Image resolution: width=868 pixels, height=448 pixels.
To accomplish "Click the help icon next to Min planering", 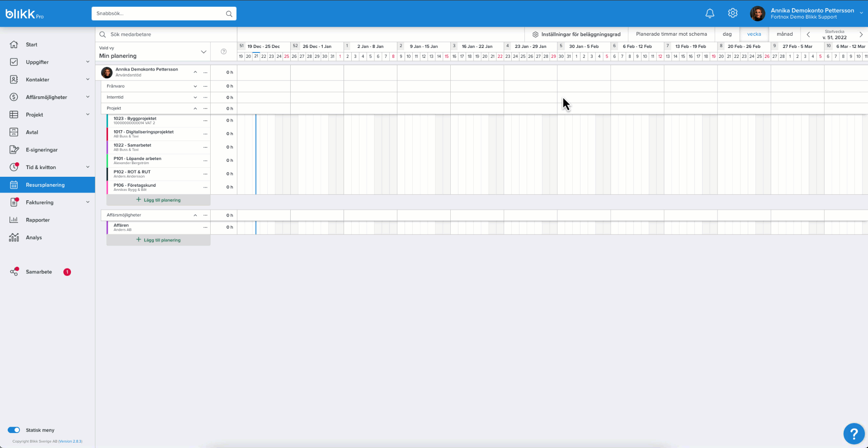I will coord(223,52).
